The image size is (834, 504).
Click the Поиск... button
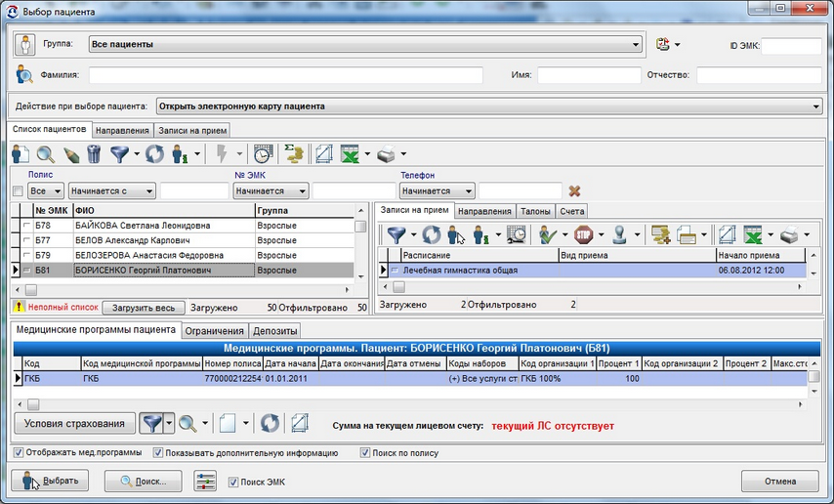tap(144, 482)
